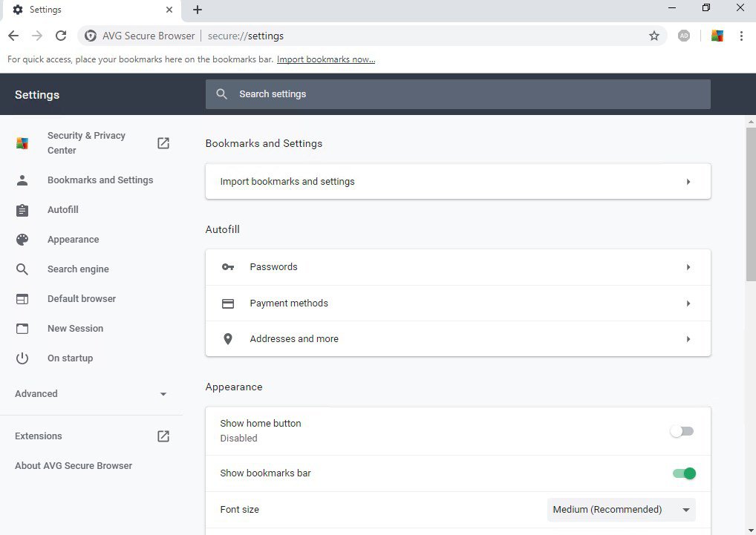Select Appearance in the settings sidebar
Screen dimensions: 756x535
tap(73, 240)
